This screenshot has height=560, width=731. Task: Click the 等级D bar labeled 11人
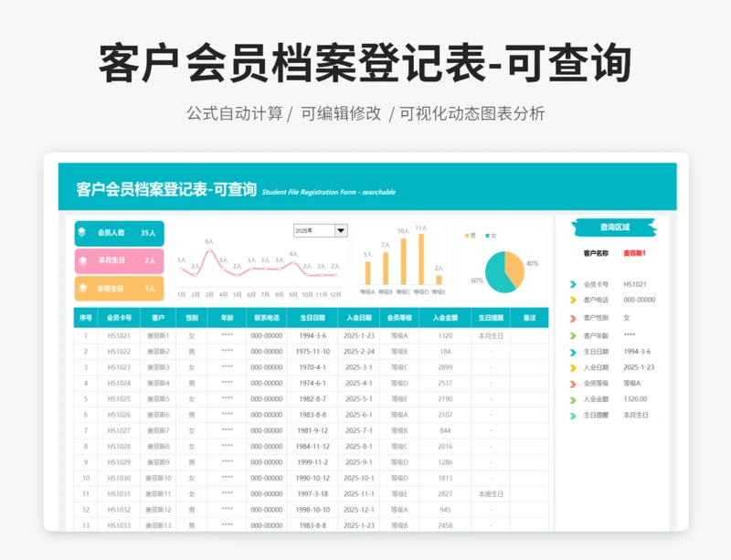[421, 259]
